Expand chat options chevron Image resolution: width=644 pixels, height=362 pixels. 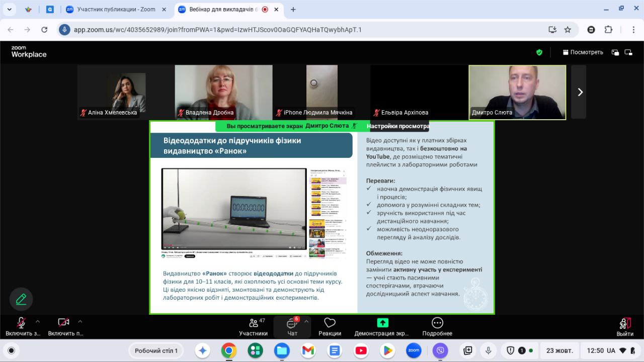point(306,322)
